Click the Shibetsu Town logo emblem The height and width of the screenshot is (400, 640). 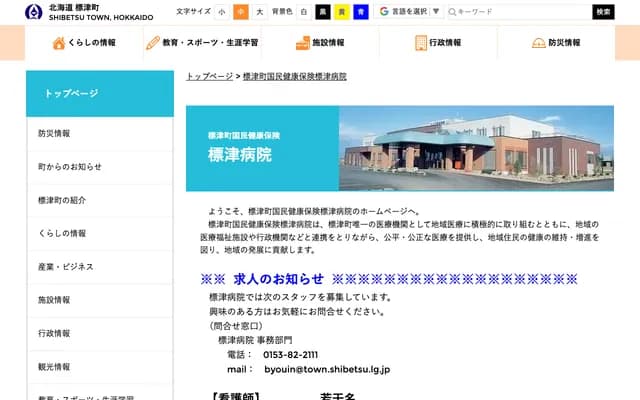coord(33,12)
